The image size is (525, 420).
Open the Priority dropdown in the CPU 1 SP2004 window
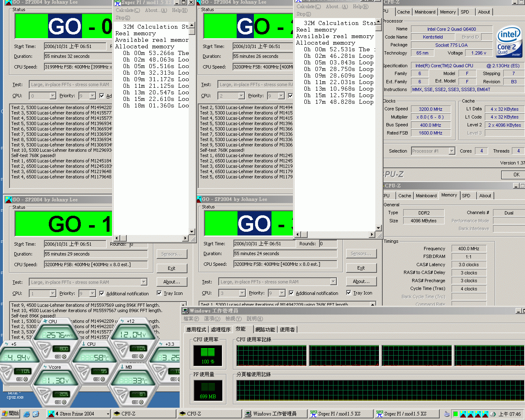[93, 293]
